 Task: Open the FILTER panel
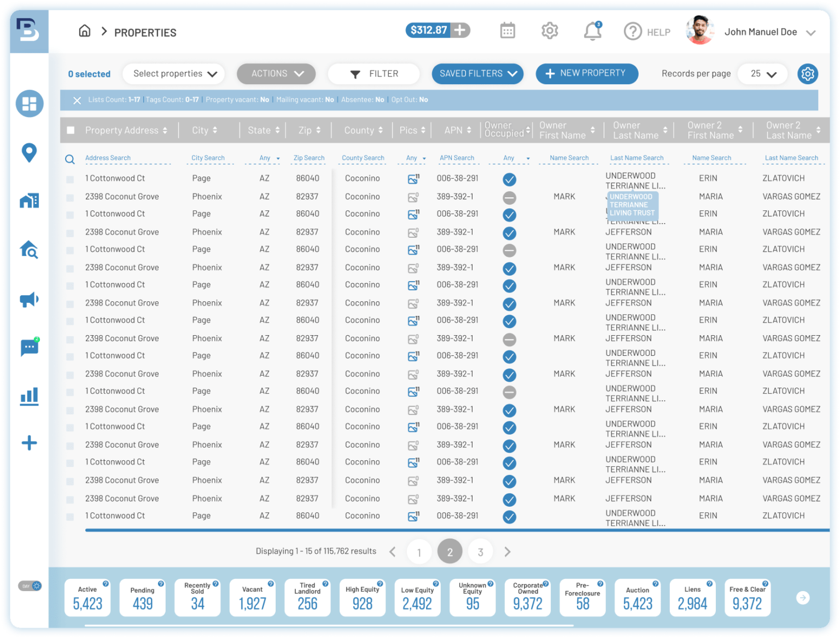(x=374, y=73)
